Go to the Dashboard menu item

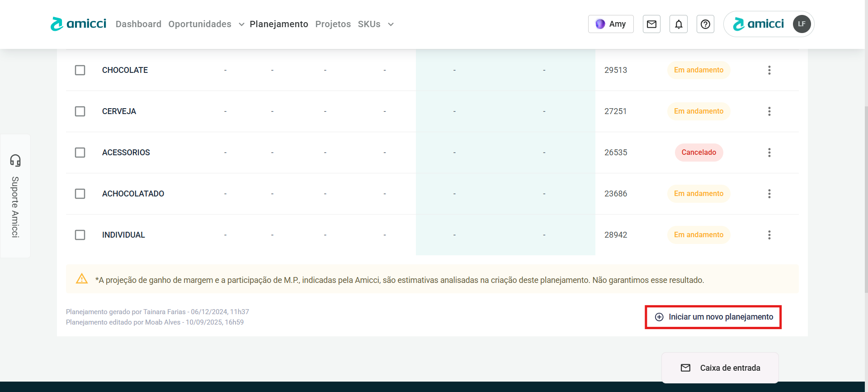point(138,24)
